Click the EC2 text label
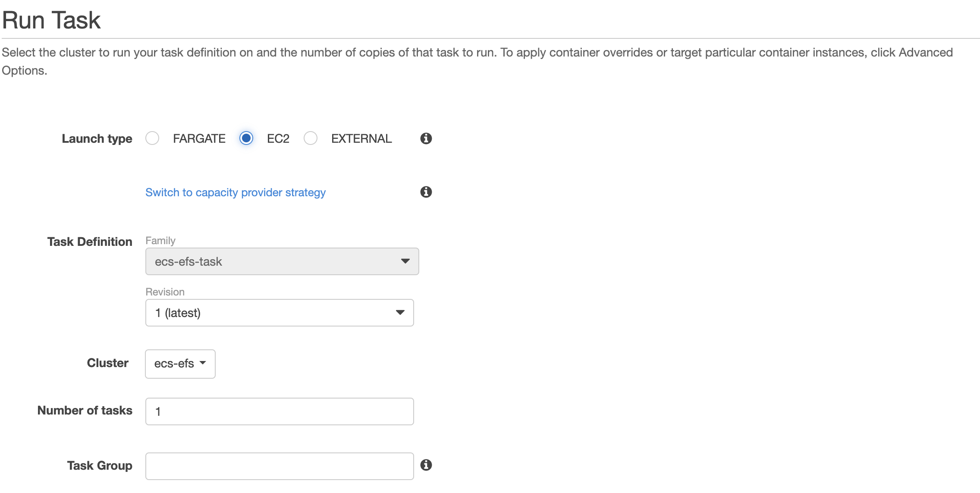The image size is (980, 493). pyautogui.click(x=278, y=138)
